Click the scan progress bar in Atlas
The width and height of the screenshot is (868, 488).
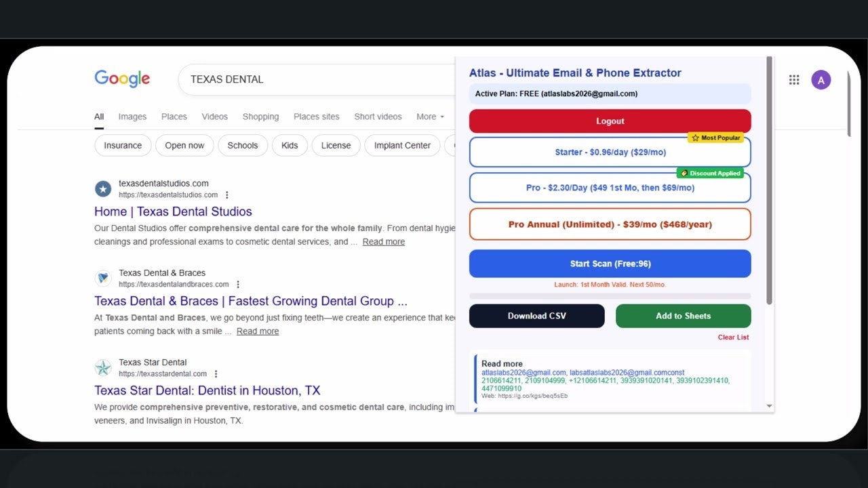(610, 296)
